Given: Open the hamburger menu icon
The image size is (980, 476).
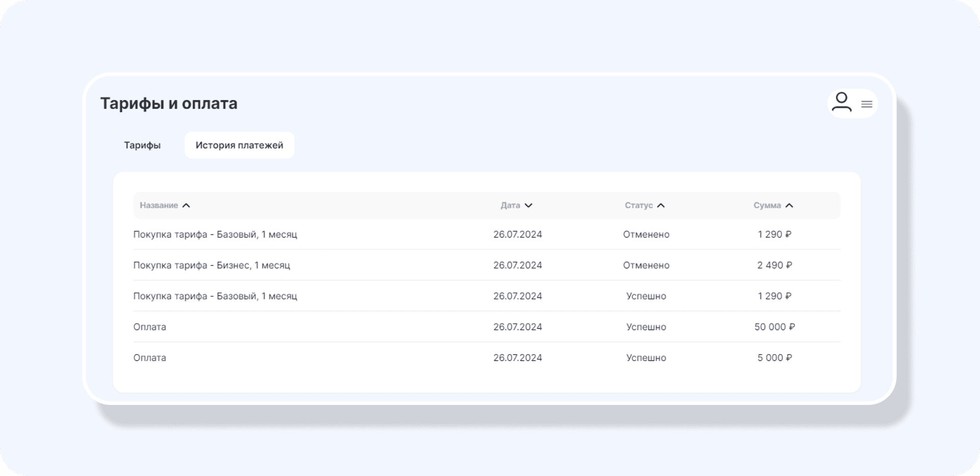Looking at the screenshot, I should 867,104.
